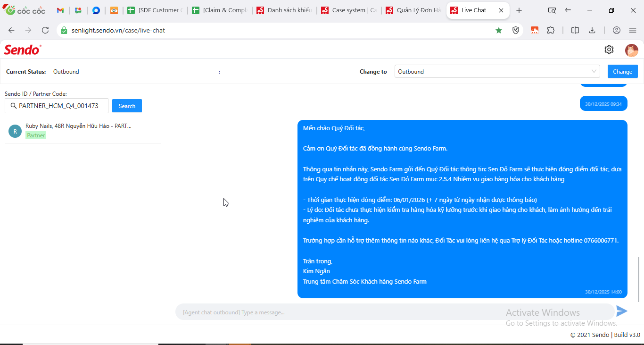Open the extensions puzzle icon
644x345 pixels.
551,30
